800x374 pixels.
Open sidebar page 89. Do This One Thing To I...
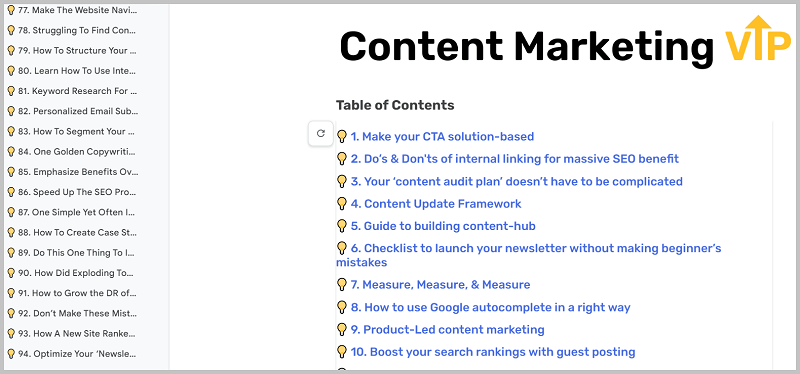[x=71, y=253]
